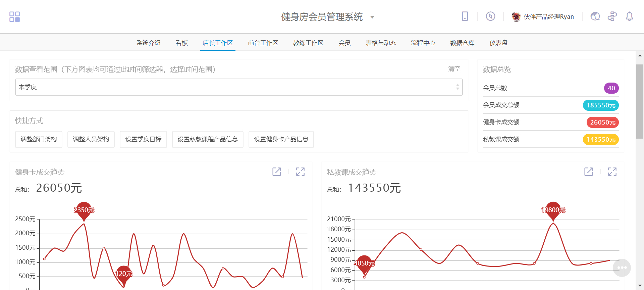This screenshot has width=644, height=290.
Task: Click the 设置季度目标 shortcut button
Action: pos(143,139)
